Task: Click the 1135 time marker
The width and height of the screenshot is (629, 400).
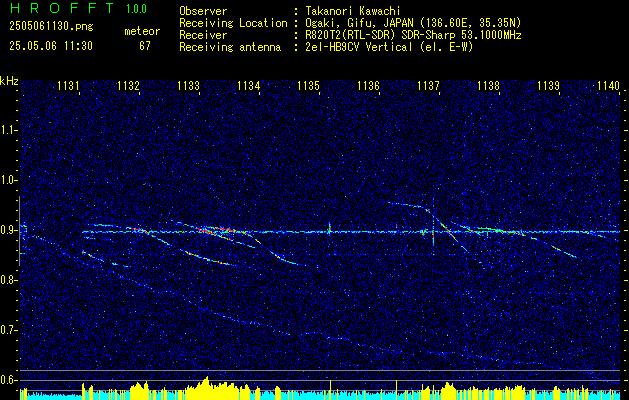Action: 308,85
